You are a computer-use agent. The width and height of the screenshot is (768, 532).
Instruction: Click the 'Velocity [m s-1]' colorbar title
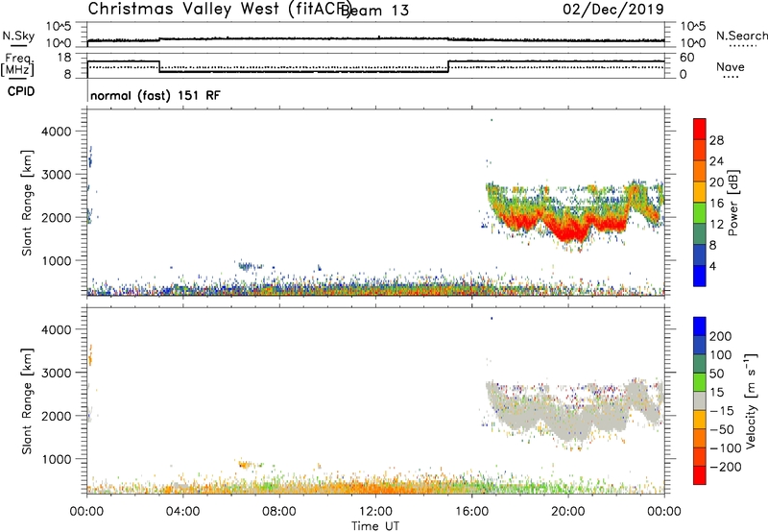[752, 400]
